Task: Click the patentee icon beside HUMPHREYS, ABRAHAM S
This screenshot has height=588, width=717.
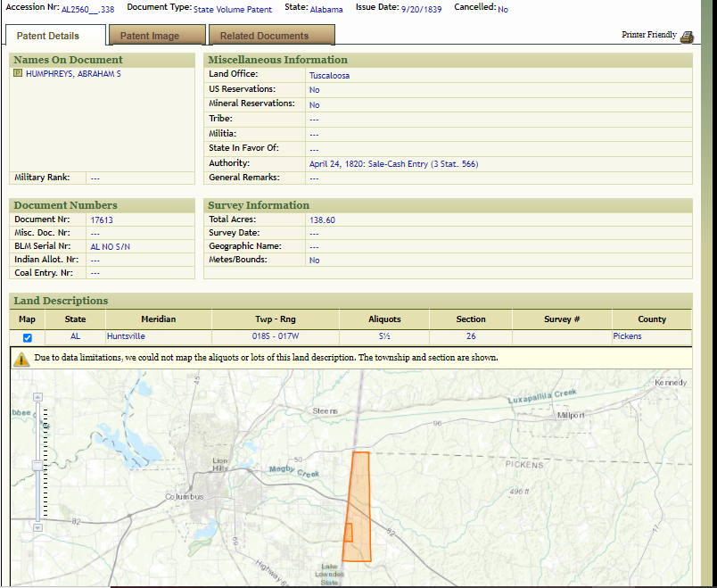Action: coord(18,74)
